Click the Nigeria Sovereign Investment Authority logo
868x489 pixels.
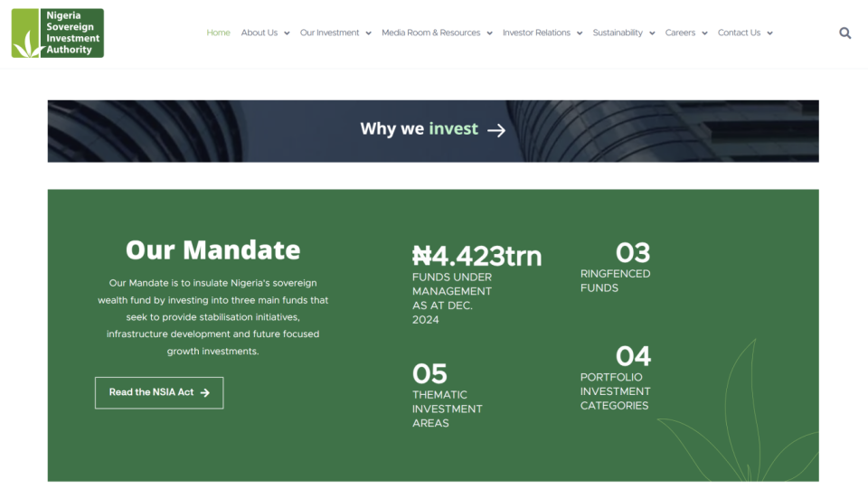click(58, 33)
